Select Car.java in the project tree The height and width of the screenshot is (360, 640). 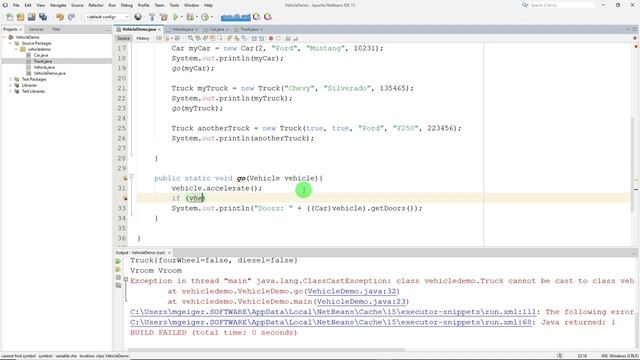pos(41,55)
